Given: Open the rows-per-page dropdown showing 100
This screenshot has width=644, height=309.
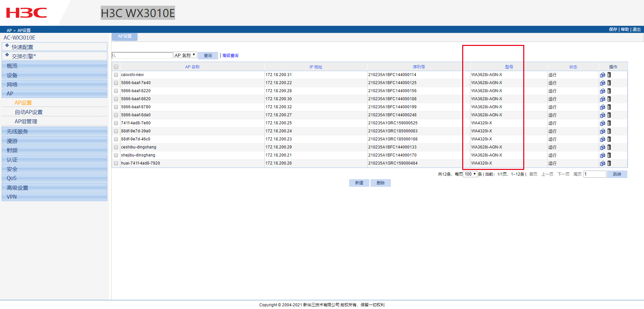Looking at the screenshot, I should (470, 174).
